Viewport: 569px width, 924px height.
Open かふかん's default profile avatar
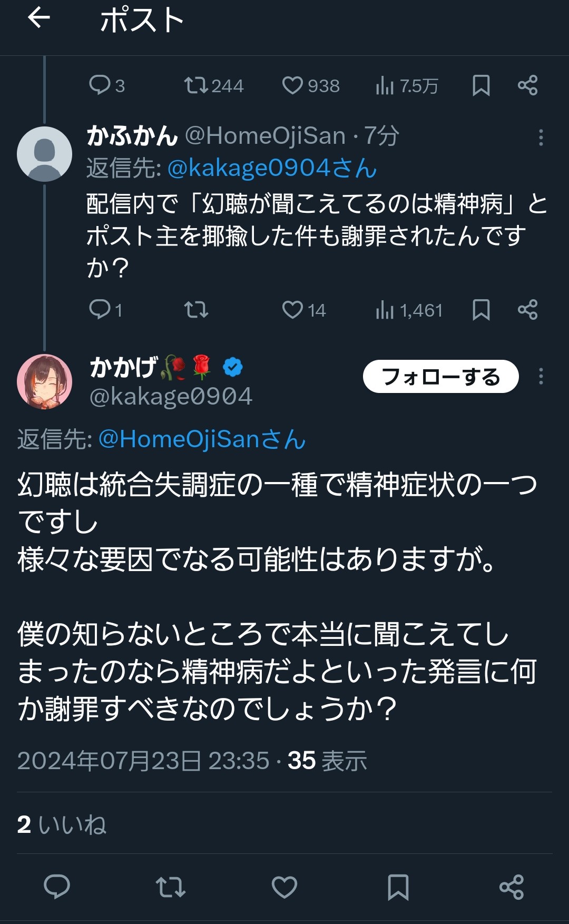click(45, 154)
